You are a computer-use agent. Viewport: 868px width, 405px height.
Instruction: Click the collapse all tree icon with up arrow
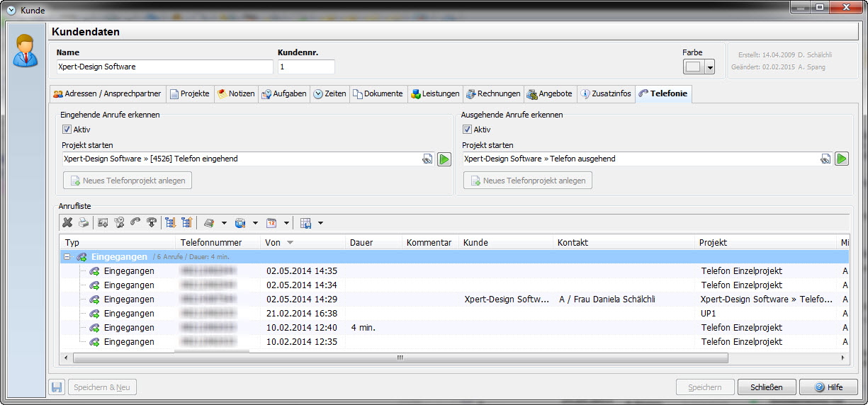tap(187, 223)
